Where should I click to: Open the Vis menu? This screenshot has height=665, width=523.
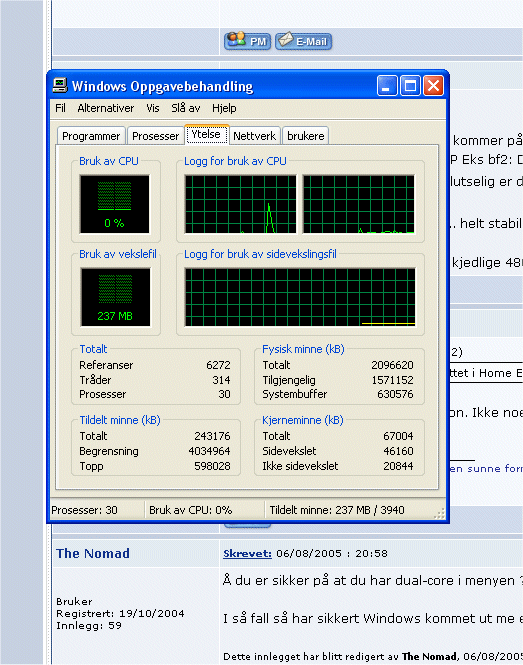152,108
